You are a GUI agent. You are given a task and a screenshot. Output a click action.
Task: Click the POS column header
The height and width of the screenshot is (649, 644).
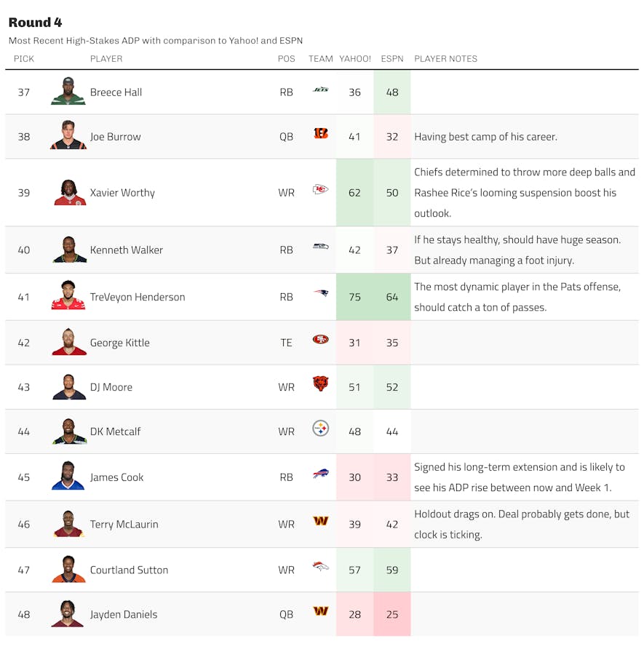287,59
